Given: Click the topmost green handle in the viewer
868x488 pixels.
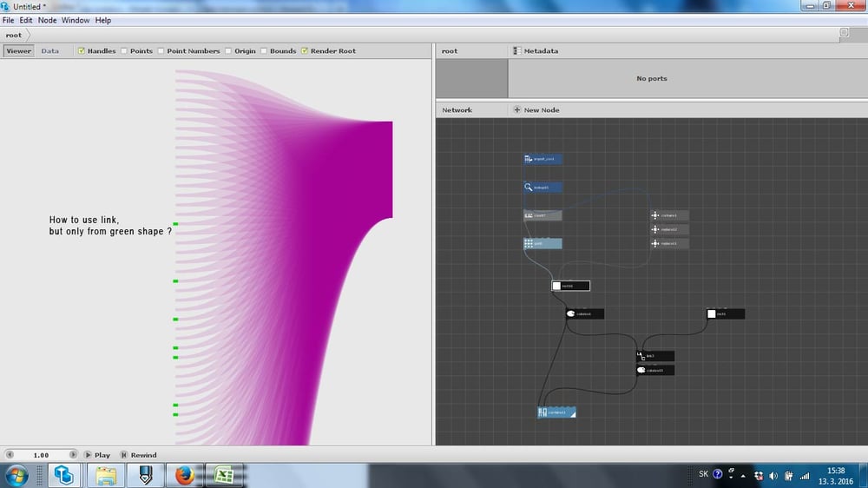Looking at the screenshot, I should (x=175, y=224).
